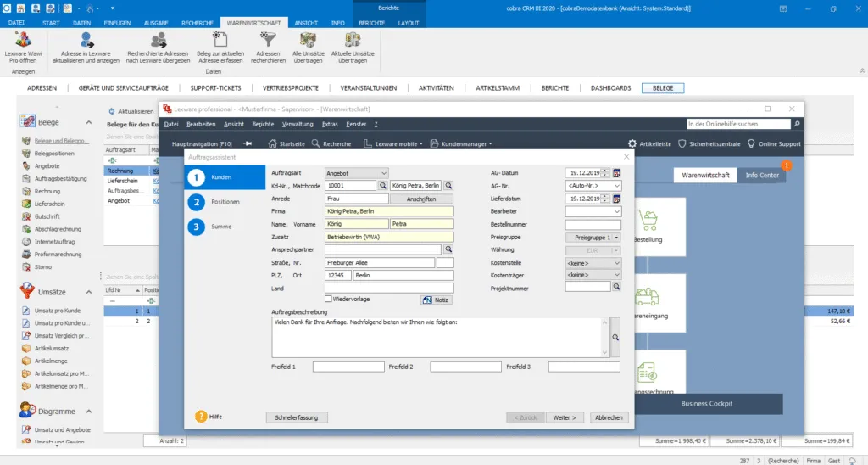Switch to ARTIKELSTAMM view tab

(x=498, y=88)
